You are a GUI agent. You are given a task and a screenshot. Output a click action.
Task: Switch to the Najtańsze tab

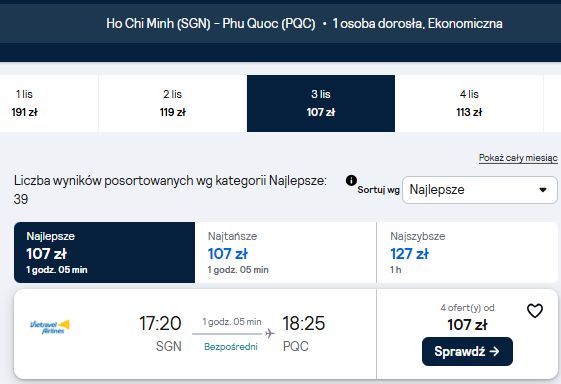click(x=286, y=252)
